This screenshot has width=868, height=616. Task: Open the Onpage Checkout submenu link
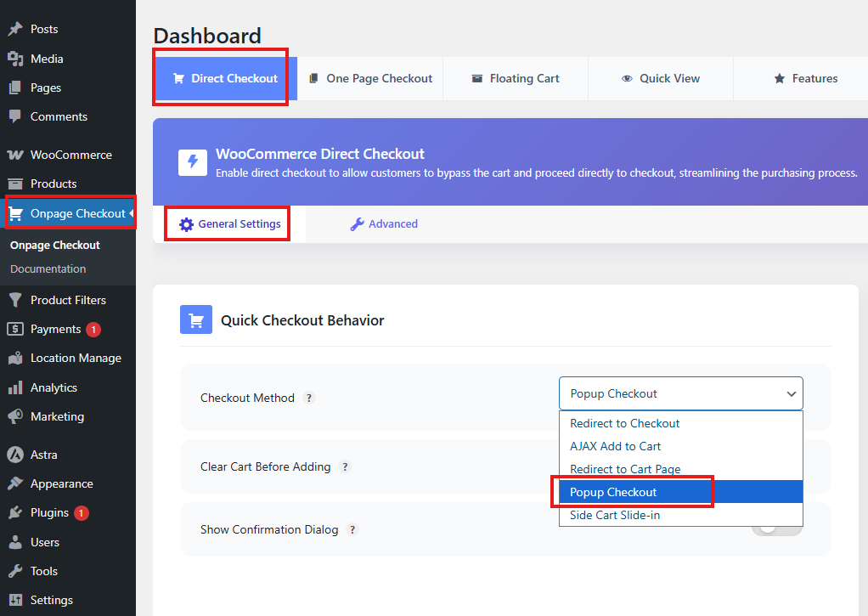tap(55, 245)
